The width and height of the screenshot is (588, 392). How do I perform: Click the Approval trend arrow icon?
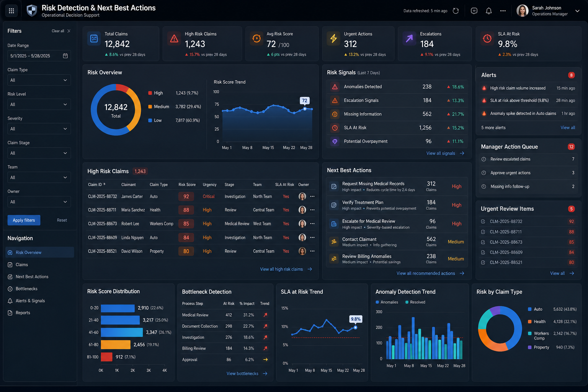click(x=265, y=359)
